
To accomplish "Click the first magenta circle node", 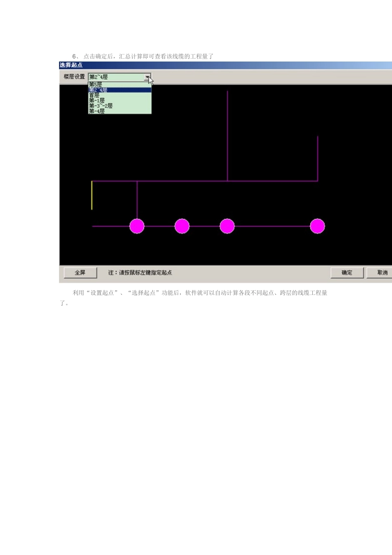I will pyautogui.click(x=137, y=226).
